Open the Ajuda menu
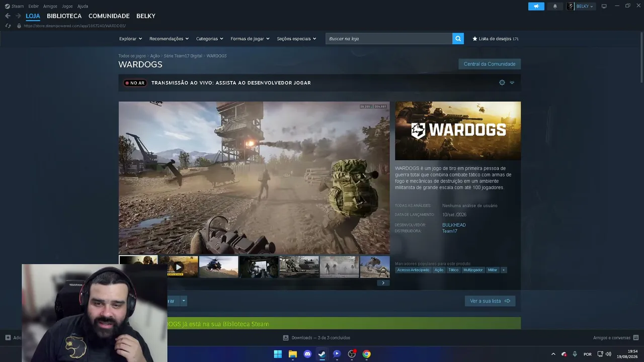Viewport: 644px width, 362px height. [83, 6]
